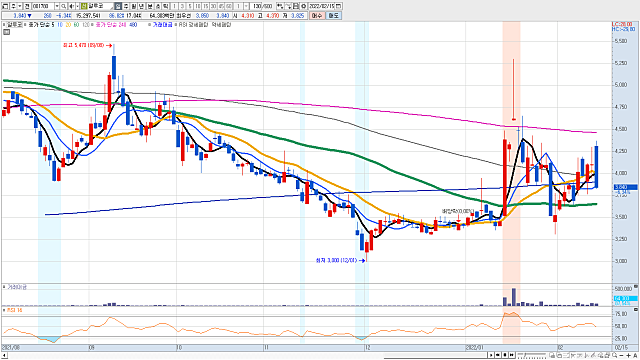The image size is (640, 360).
Task: Click the speaker sound icon in toolbar
Action: click(x=71, y=6)
